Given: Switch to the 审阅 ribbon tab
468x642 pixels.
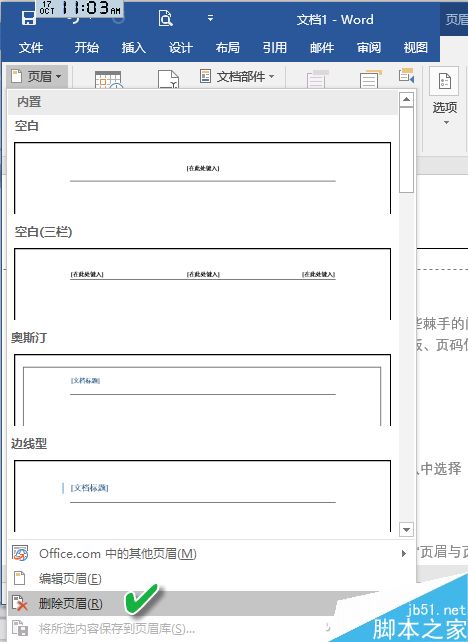Looking at the screenshot, I should (x=369, y=47).
